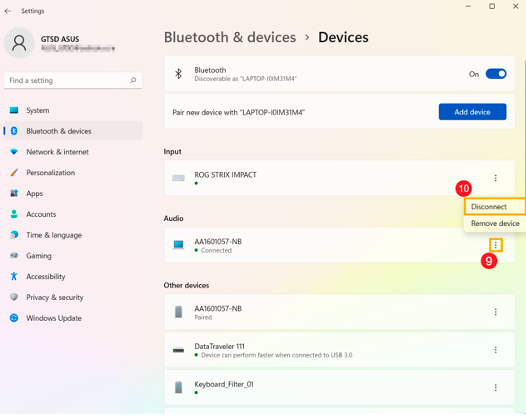526x418 pixels.
Task: Open Privacy & security settings
Action: click(x=73, y=298)
